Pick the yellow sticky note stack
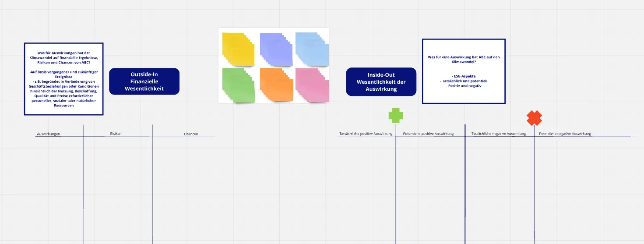644x244 pixels. coord(238,48)
